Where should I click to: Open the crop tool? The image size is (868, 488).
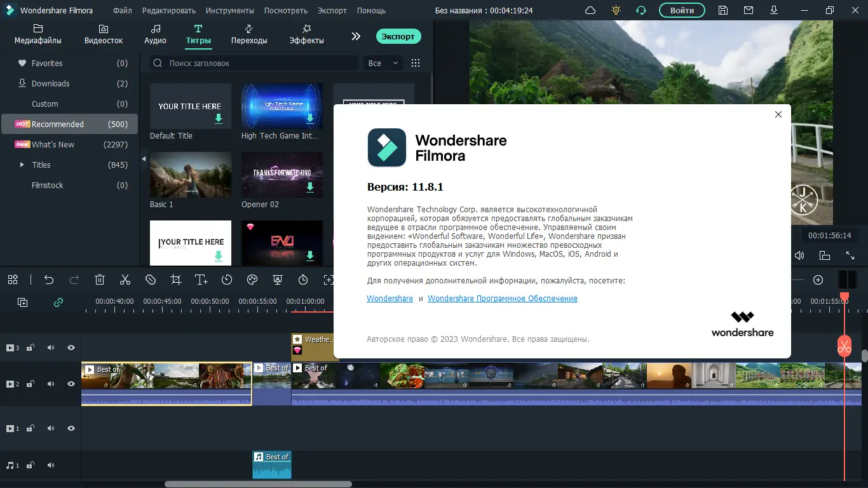176,280
